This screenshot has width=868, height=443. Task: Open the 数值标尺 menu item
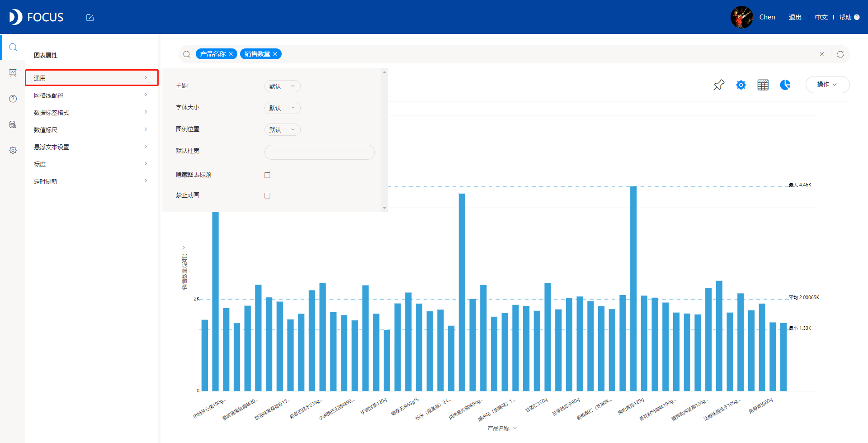point(92,129)
